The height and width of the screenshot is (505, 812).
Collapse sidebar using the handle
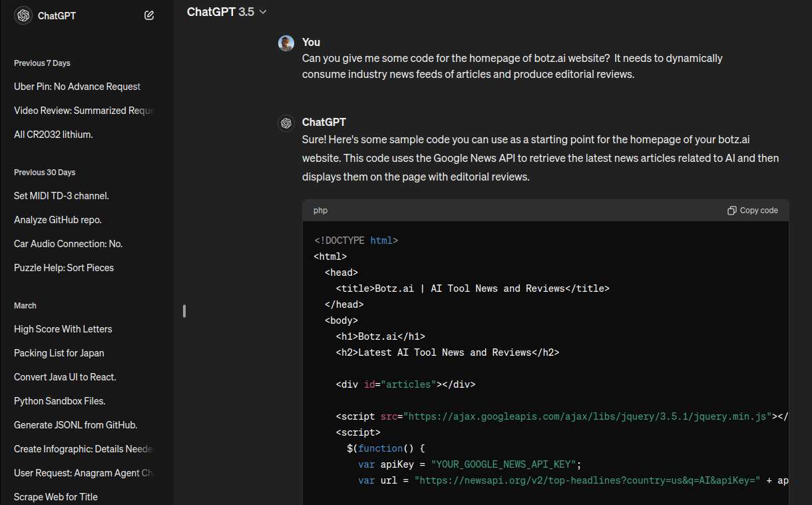coord(184,311)
